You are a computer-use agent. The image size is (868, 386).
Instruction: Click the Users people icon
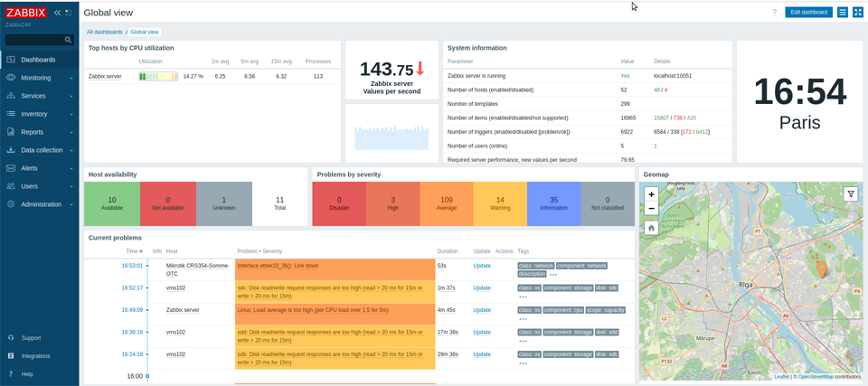coord(11,186)
